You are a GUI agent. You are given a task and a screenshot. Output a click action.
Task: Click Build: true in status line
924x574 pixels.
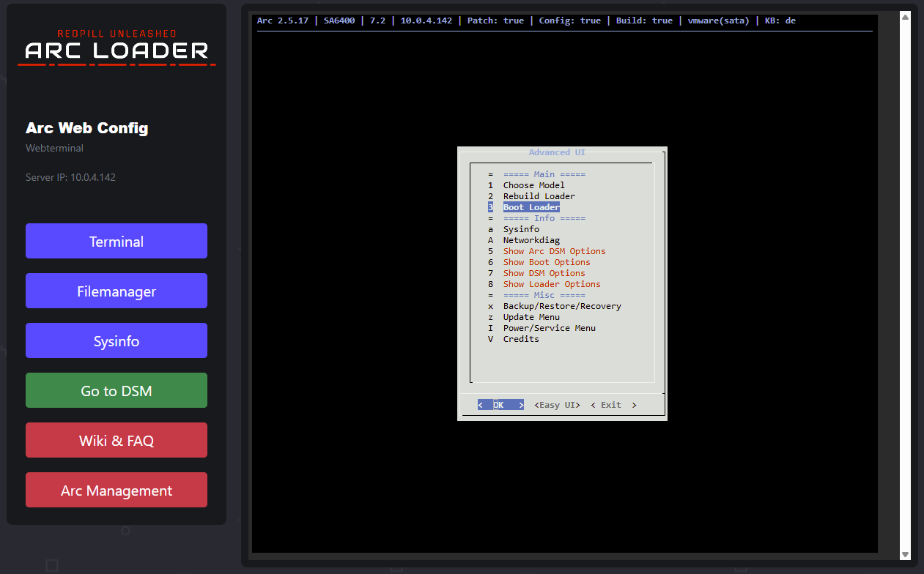[x=644, y=20]
